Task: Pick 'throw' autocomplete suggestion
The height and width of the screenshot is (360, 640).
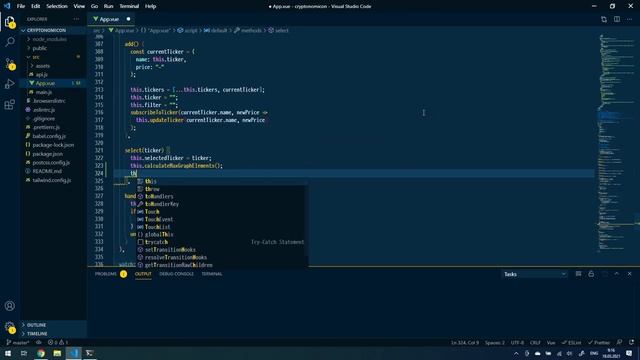Action: (222, 189)
